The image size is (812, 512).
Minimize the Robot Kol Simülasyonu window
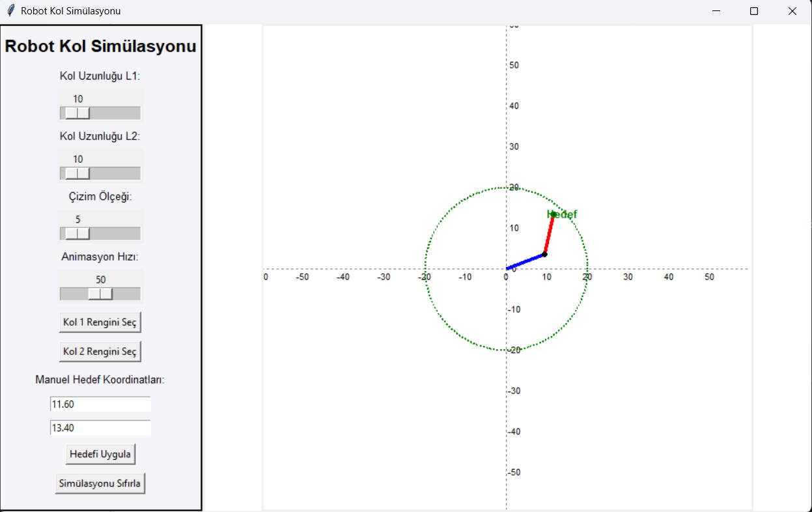716,11
